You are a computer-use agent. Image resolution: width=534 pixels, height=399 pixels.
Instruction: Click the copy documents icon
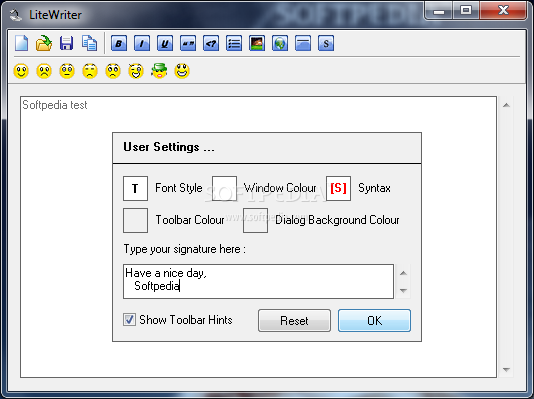click(89, 43)
